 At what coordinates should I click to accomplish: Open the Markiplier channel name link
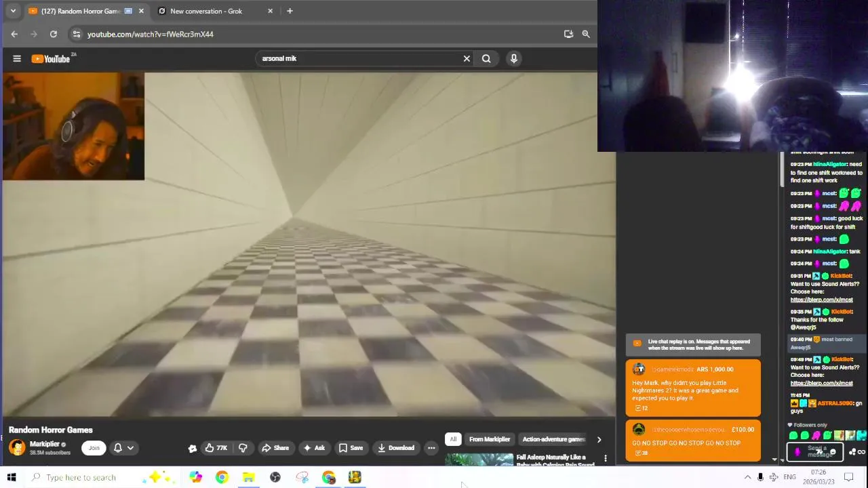pos(45,444)
